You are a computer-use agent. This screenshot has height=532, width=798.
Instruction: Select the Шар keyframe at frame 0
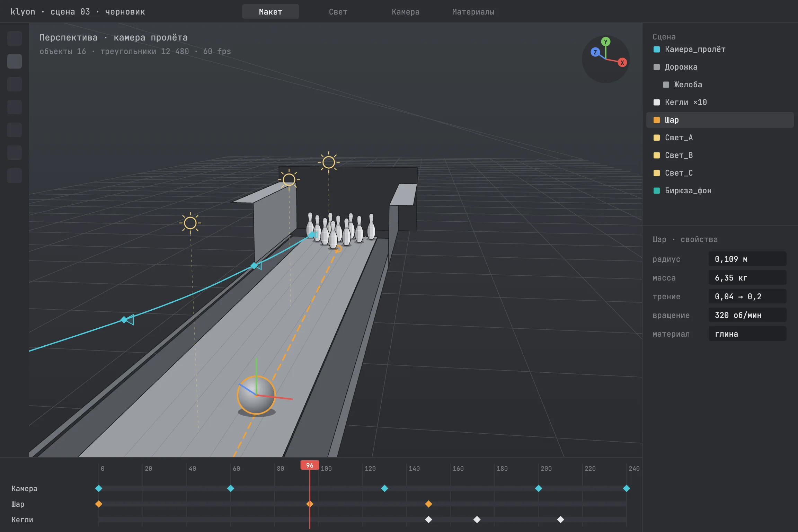tap(99, 504)
